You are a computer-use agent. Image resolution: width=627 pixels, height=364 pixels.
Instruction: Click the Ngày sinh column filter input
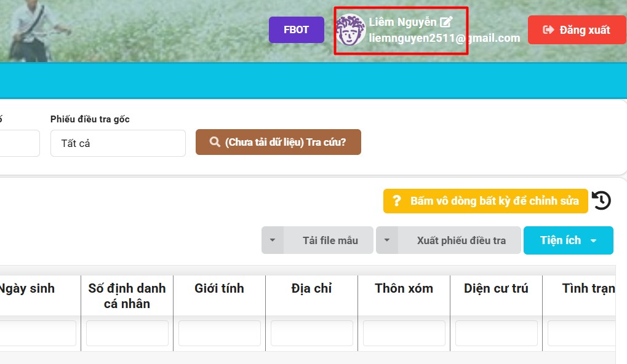37,333
